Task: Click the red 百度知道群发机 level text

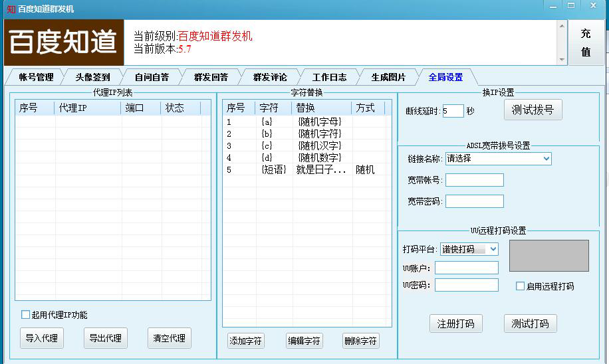Action: click(215, 36)
